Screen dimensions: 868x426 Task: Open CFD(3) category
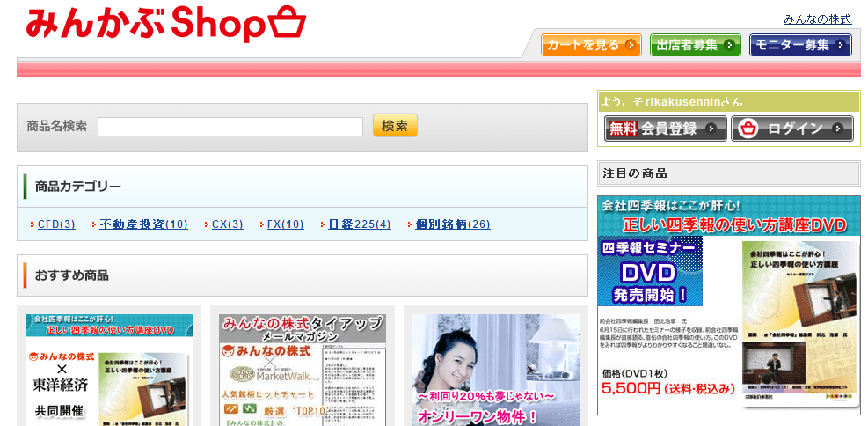point(56,224)
